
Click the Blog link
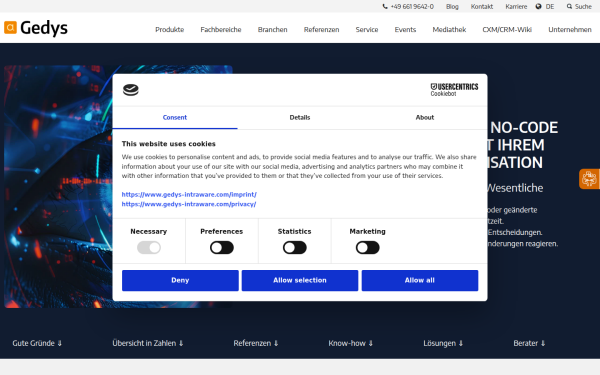[x=452, y=7]
